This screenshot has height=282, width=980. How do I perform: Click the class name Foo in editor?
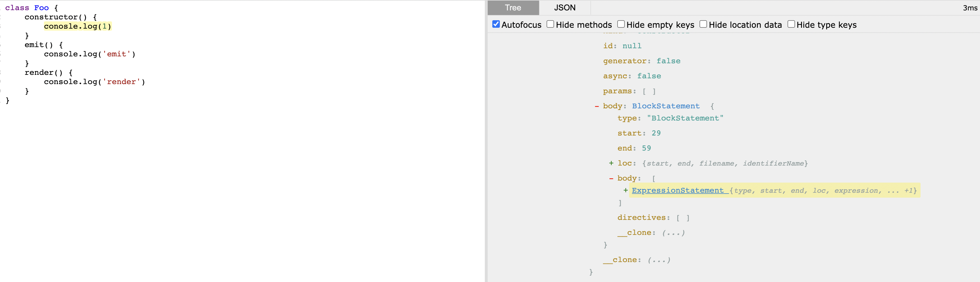pyautogui.click(x=42, y=8)
